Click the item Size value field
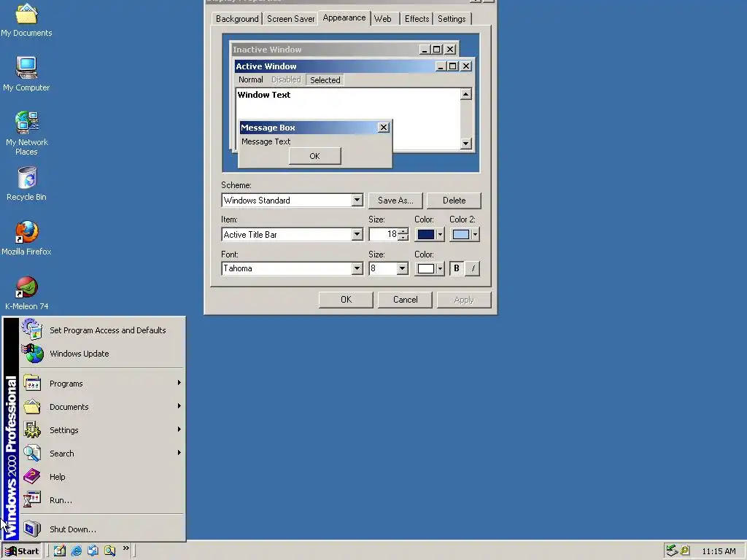The image size is (747, 560). [x=384, y=234]
